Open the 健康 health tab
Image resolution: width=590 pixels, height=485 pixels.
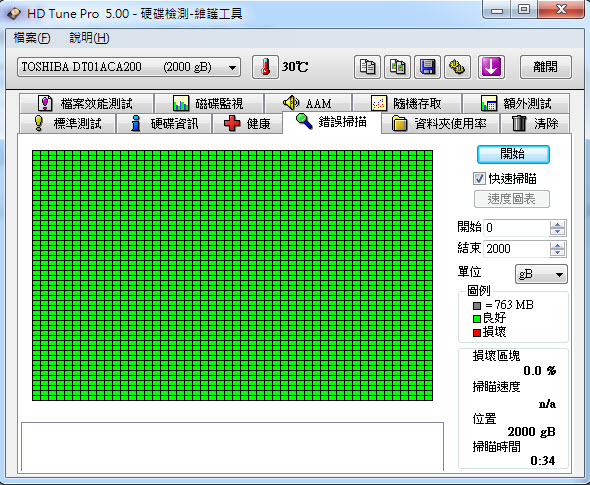(x=248, y=123)
